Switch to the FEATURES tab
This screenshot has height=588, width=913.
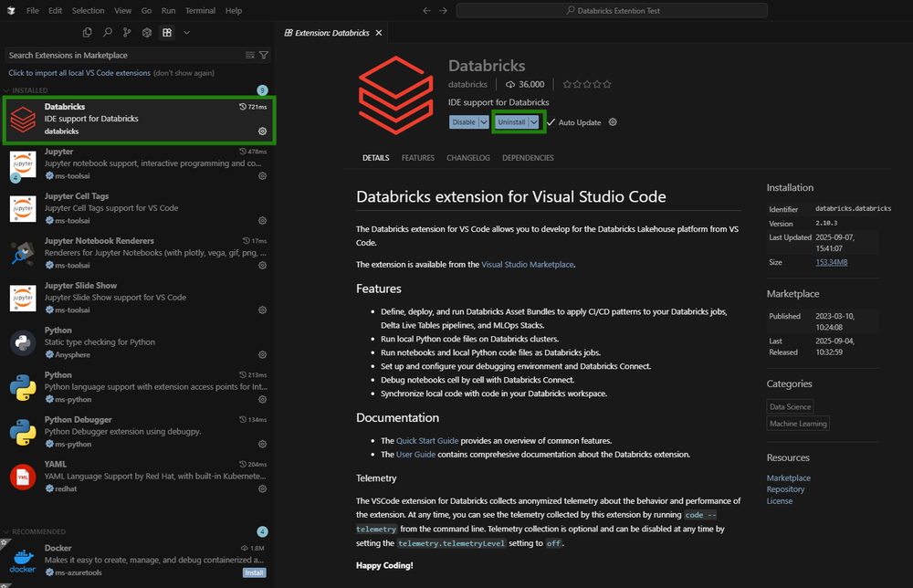[x=417, y=157]
